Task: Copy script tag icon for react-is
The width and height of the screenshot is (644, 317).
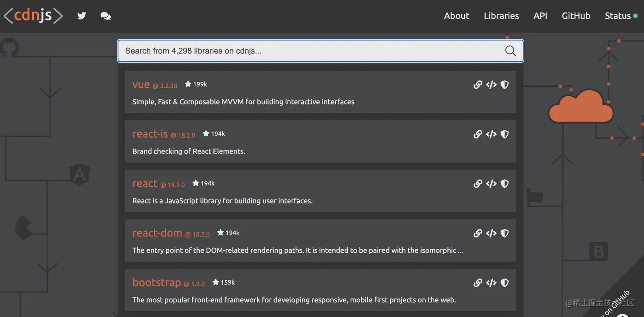Action: tap(491, 134)
